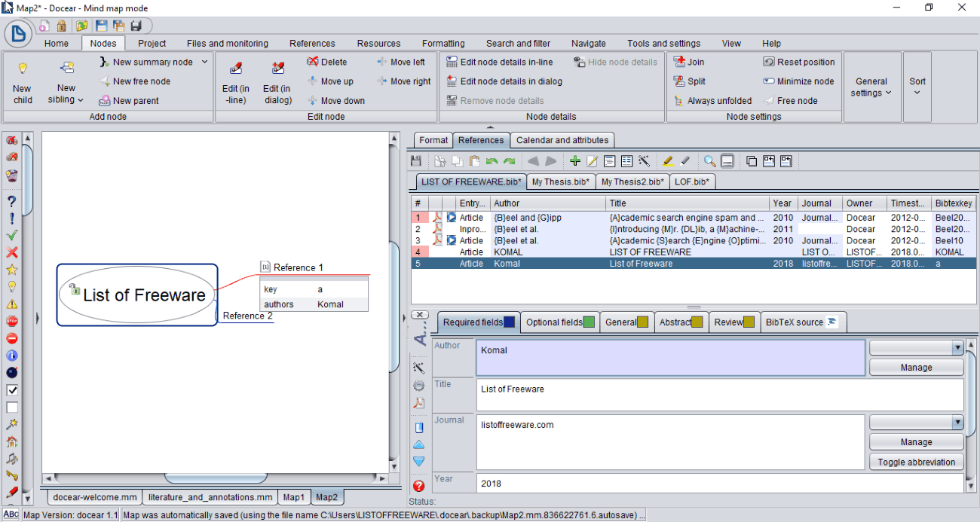Image resolution: width=980 pixels, height=522 pixels.
Task: Open the Formatting ribbon tab
Action: [x=443, y=43]
